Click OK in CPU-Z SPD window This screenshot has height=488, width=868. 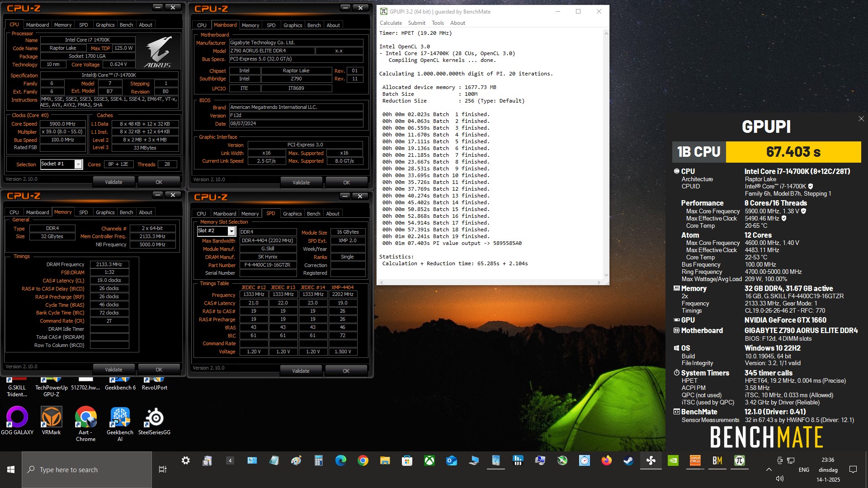coord(346,371)
